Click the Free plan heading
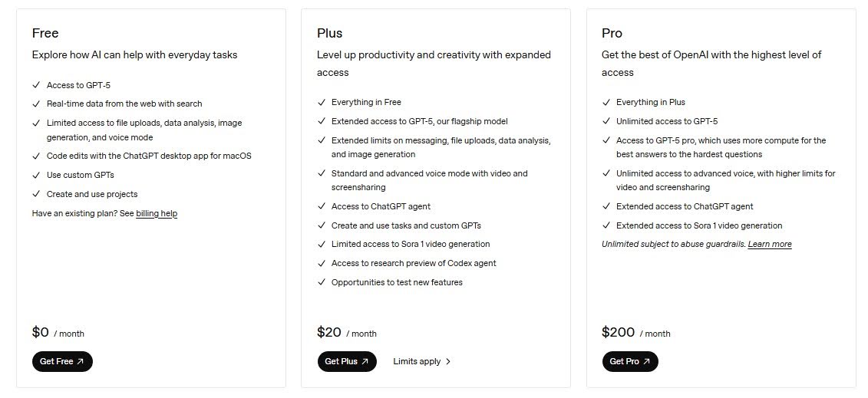Screen dimensions: 868x398 point(45,33)
